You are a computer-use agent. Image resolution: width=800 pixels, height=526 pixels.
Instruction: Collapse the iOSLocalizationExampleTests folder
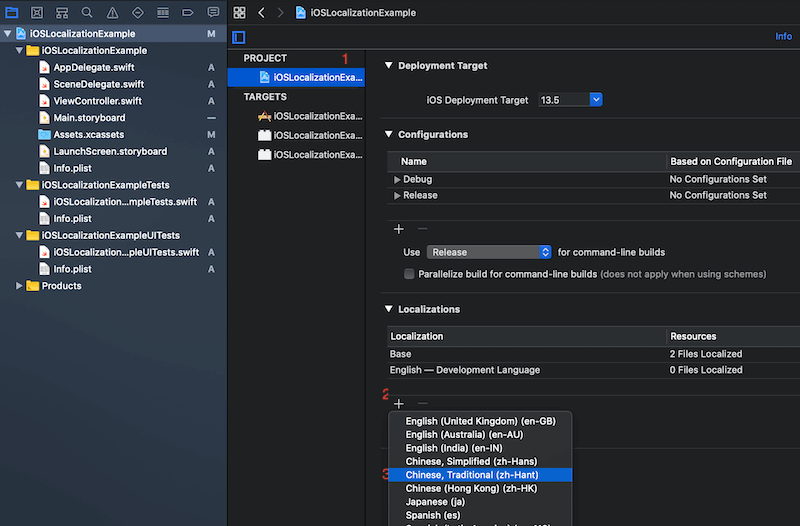coord(19,185)
